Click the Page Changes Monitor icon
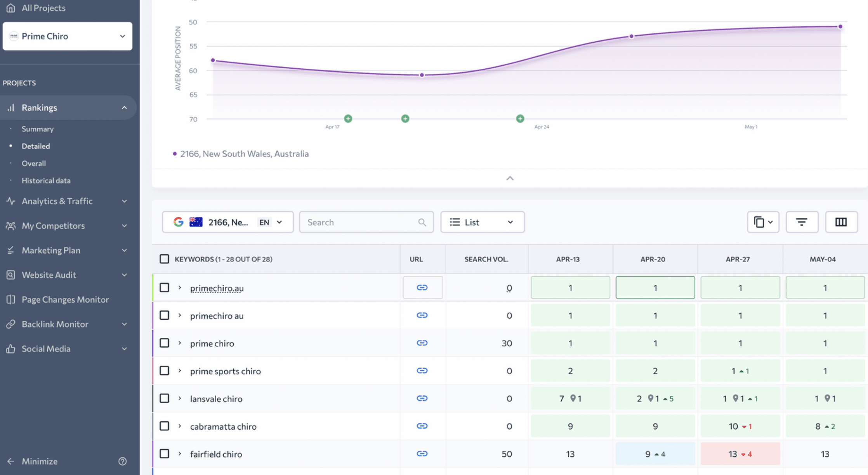 pos(11,299)
